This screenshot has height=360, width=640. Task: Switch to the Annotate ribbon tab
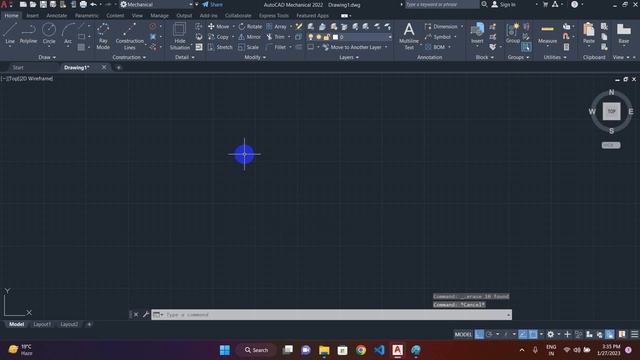coord(57,16)
